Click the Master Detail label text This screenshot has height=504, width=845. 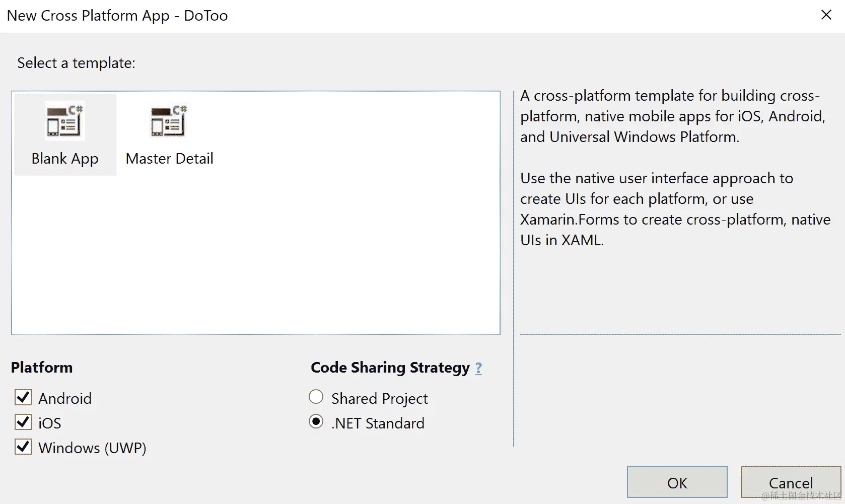169,159
